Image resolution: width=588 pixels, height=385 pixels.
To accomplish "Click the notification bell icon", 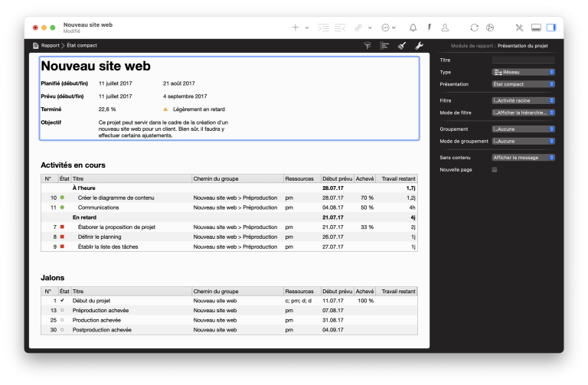I will [x=413, y=28].
